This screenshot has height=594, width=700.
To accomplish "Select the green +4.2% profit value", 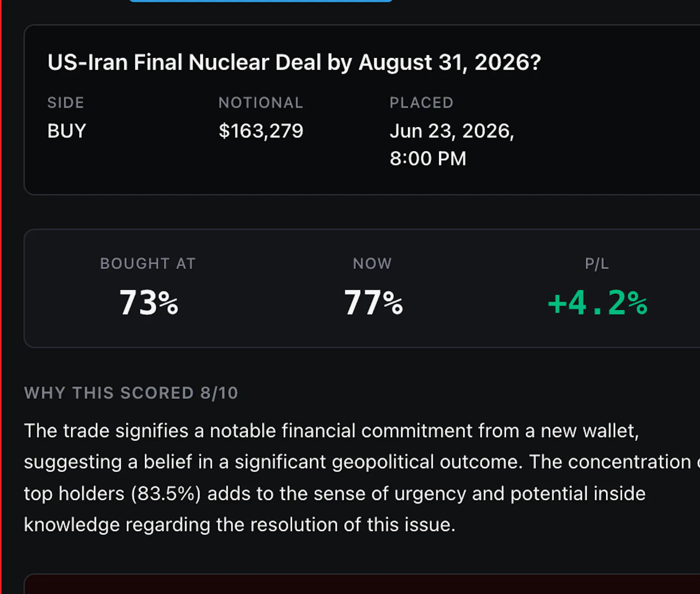I will 597,302.
